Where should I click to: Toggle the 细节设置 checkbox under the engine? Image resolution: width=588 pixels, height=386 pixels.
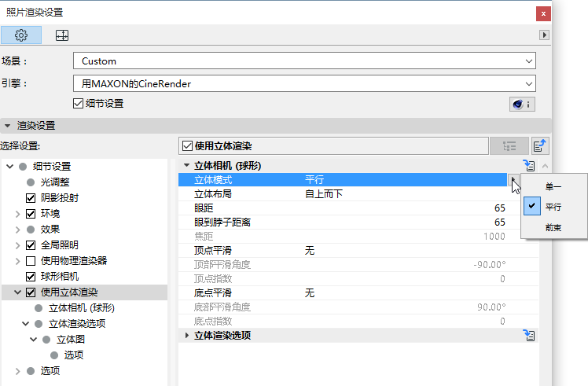click(78, 104)
